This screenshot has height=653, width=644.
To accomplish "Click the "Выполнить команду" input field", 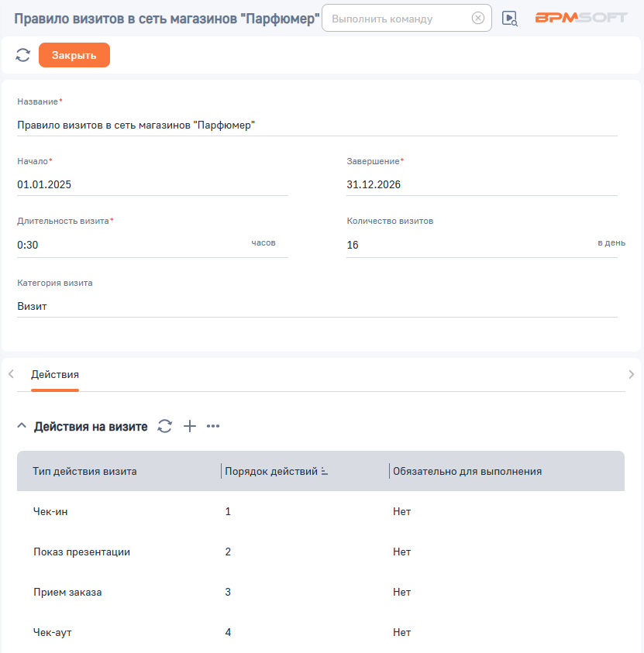I will pyautogui.click(x=397, y=19).
